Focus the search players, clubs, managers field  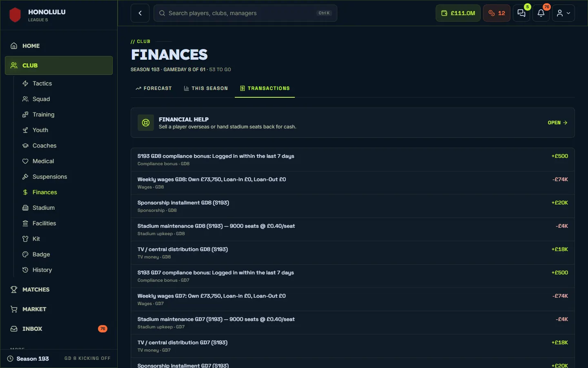tap(245, 13)
